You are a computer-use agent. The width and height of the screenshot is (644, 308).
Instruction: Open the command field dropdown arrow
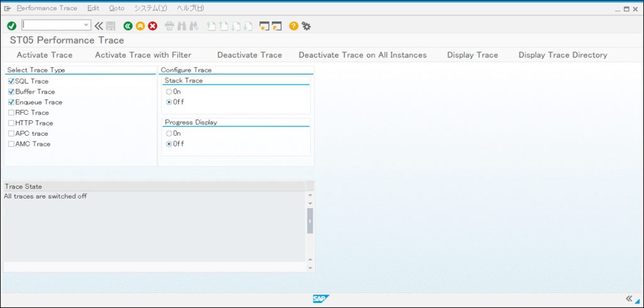(x=86, y=25)
